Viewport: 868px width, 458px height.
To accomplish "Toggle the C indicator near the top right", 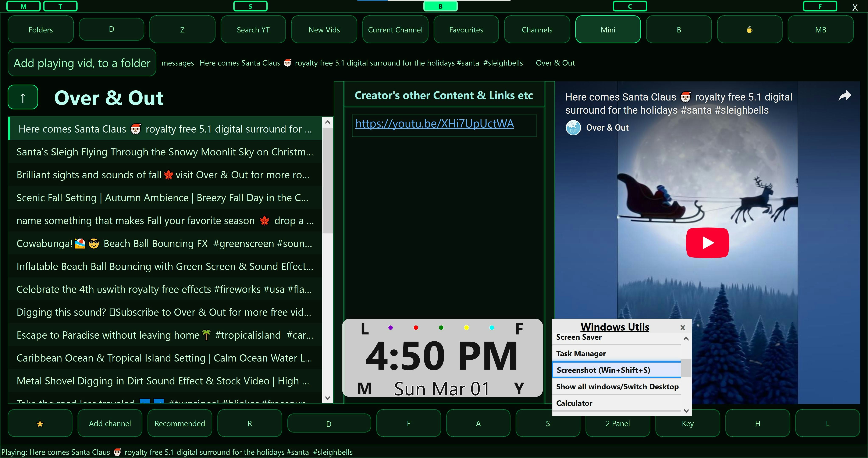I will [630, 6].
